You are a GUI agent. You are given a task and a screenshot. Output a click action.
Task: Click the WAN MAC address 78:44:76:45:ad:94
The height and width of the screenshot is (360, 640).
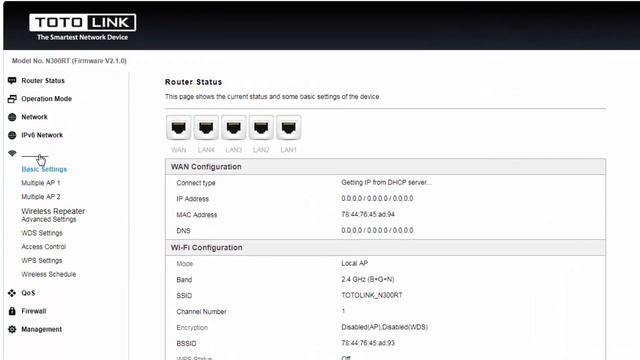coord(368,214)
